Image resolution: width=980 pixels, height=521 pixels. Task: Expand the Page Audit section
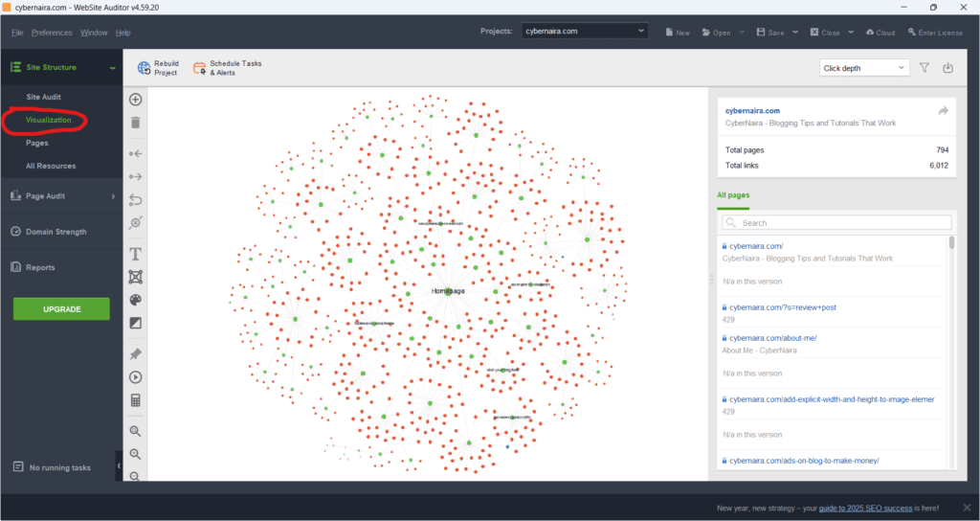tap(113, 196)
